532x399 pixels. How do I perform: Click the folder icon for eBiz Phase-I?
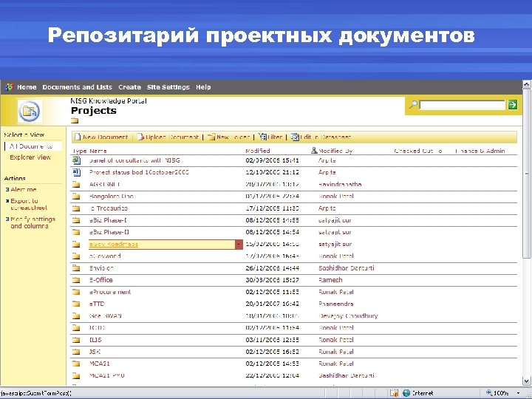[76, 220]
